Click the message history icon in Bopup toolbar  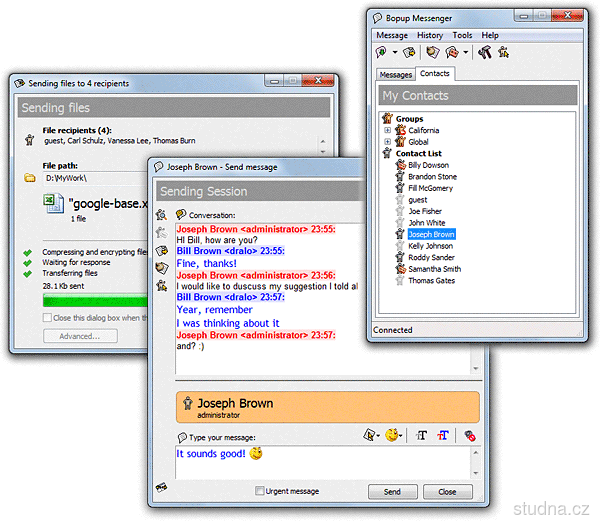(x=432, y=52)
